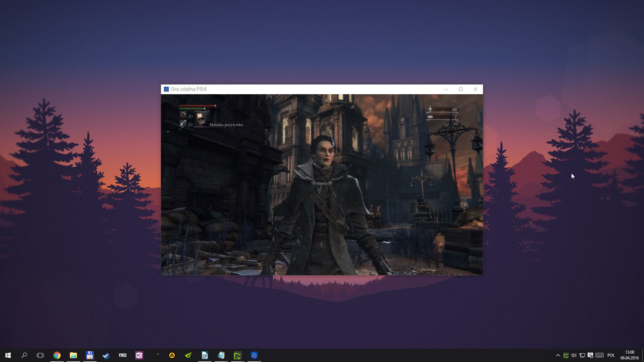The width and height of the screenshot is (644, 362).
Task: Maximize the Gra zdalna PS4 window
Action: coord(461,89)
